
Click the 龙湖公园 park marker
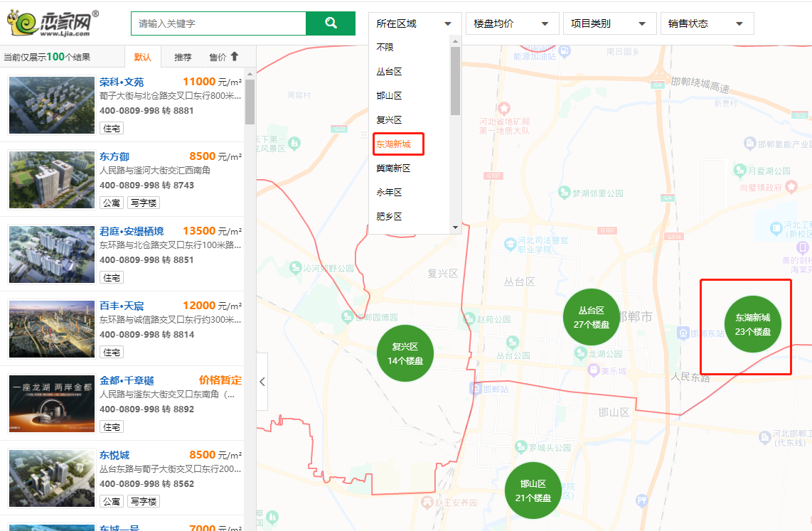[x=580, y=353]
